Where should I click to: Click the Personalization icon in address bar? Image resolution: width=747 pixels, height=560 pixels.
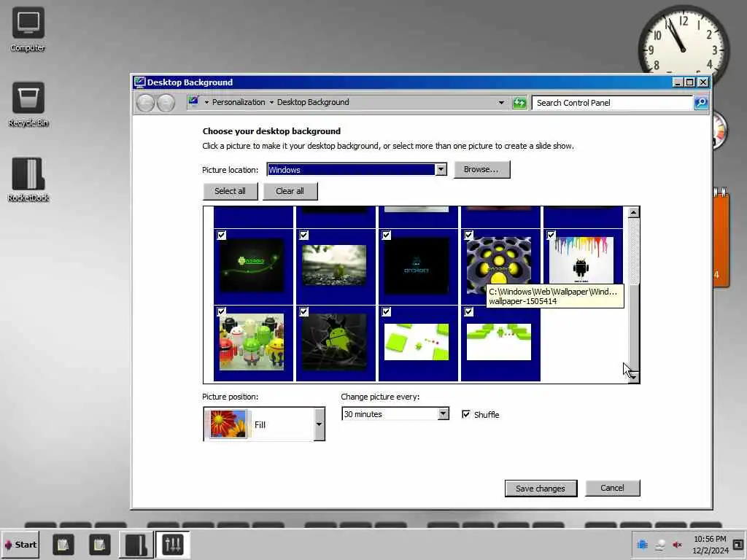click(x=193, y=101)
